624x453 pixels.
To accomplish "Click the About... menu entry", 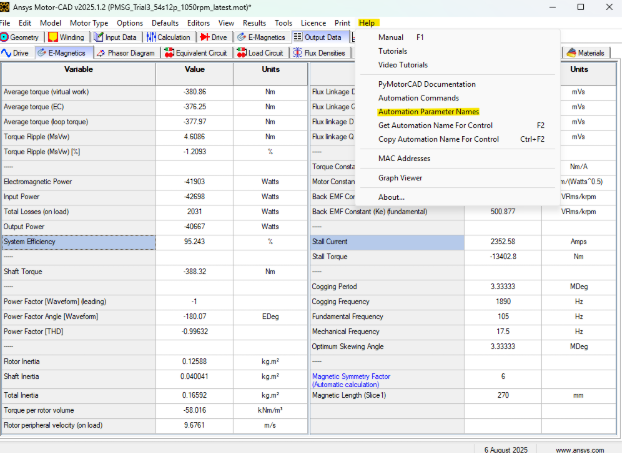I will click(391, 197).
